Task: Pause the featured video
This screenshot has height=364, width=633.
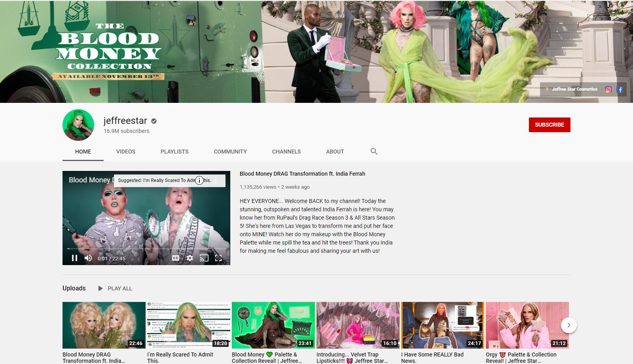Action: (74, 258)
